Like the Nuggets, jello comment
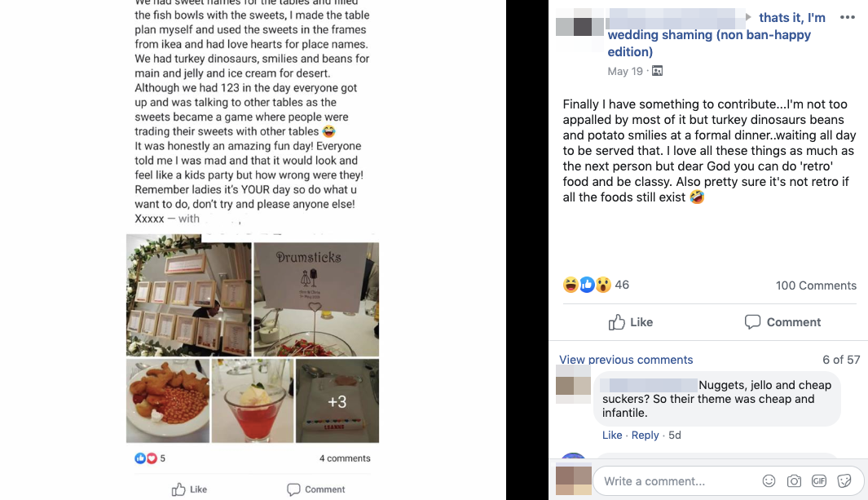Screen dimensions: 868x500 pos(612,436)
